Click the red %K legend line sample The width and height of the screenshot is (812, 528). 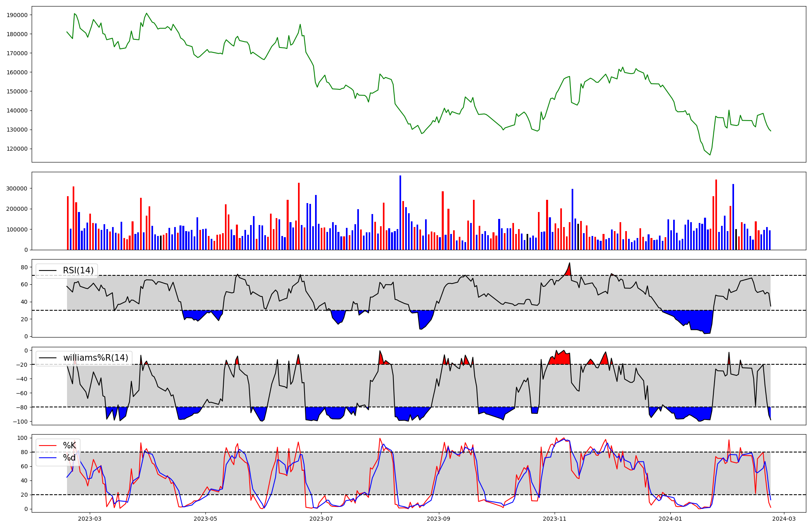point(47,446)
